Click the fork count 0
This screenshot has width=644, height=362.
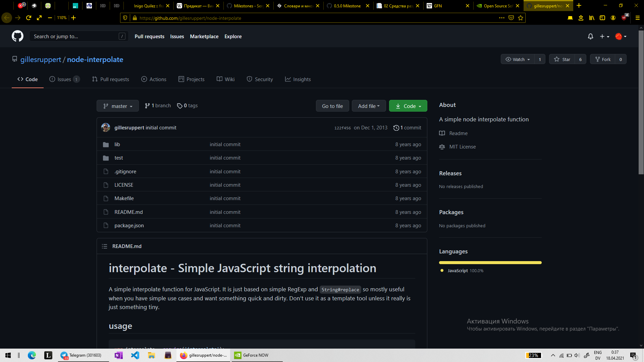[x=621, y=59]
